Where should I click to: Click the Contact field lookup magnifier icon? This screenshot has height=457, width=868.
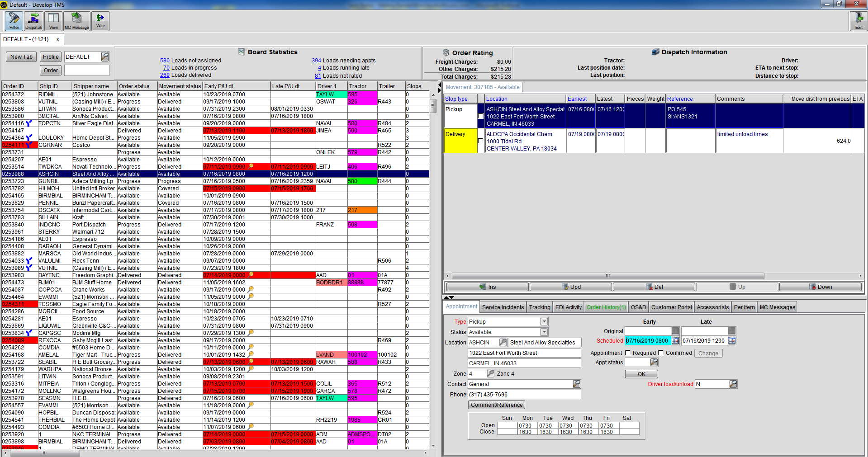pyautogui.click(x=577, y=384)
